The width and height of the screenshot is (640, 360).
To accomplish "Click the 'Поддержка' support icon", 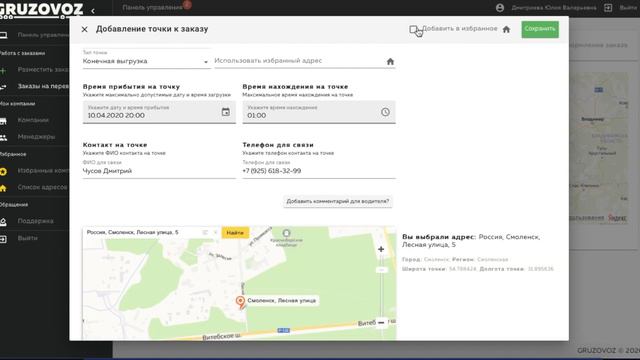I will [3, 222].
